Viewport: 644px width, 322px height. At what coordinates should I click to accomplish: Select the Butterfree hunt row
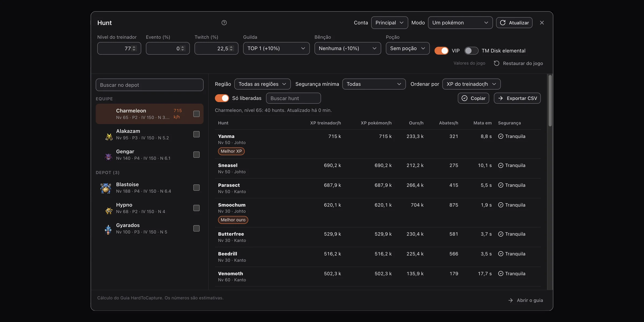[x=378, y=237]
